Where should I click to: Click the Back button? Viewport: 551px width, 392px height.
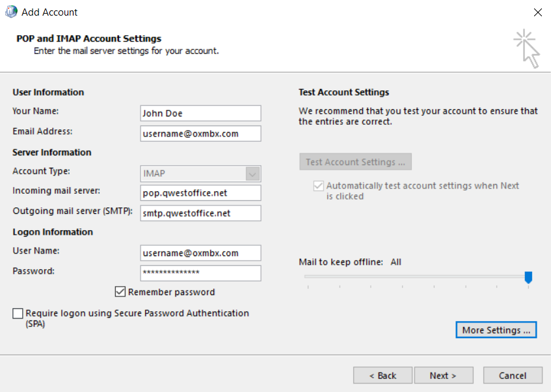[382, 375]
